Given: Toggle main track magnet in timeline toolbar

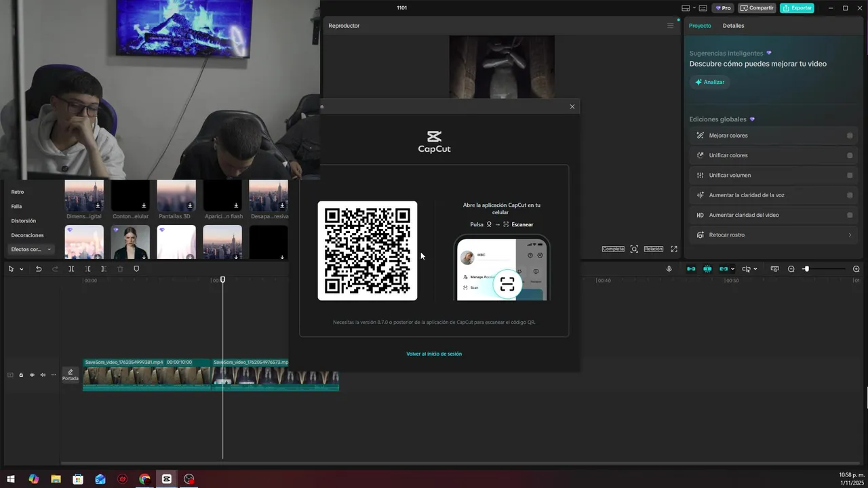Looking at the screenshot, I should pyautogui.click(x=691, y=269).
